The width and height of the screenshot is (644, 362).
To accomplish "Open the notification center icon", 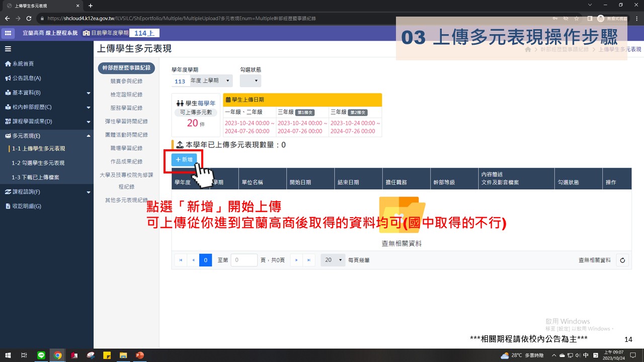I will click(x=633, y=355).
